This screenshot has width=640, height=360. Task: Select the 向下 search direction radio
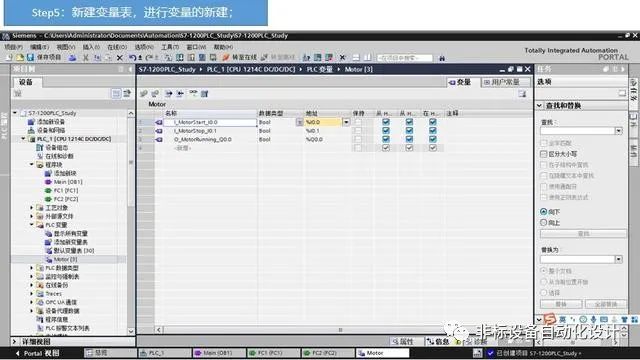tap(543, 211)
